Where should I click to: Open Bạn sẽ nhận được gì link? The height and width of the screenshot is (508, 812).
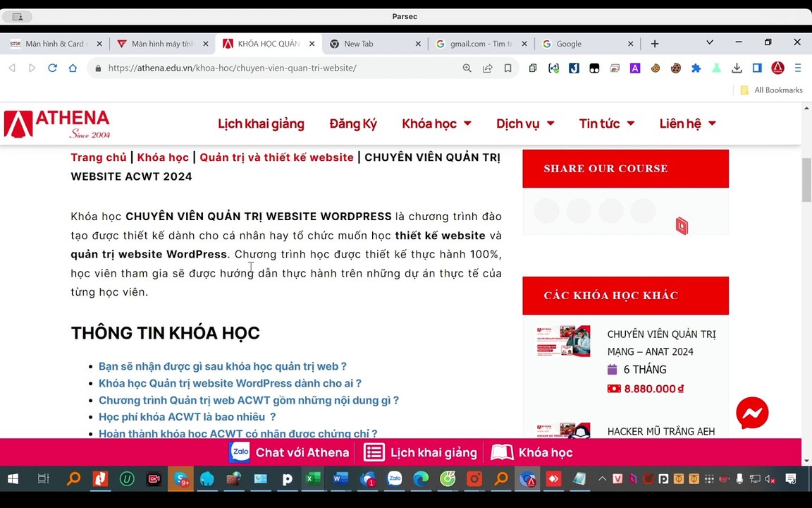pyautogui.click(x=222, y=366)
